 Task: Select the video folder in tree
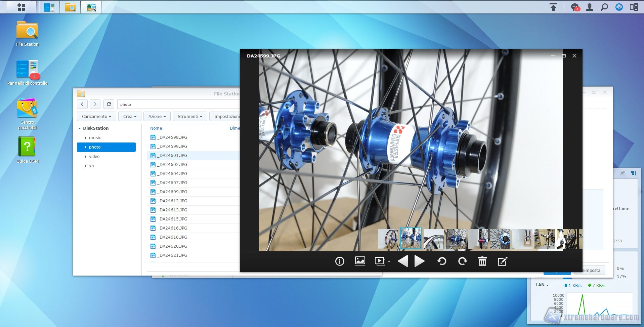pyautogui.click(x=94, y=156)
